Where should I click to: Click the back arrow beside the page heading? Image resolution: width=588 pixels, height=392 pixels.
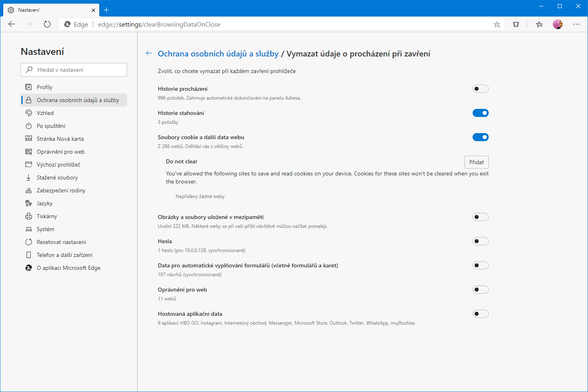pos(149,53)
